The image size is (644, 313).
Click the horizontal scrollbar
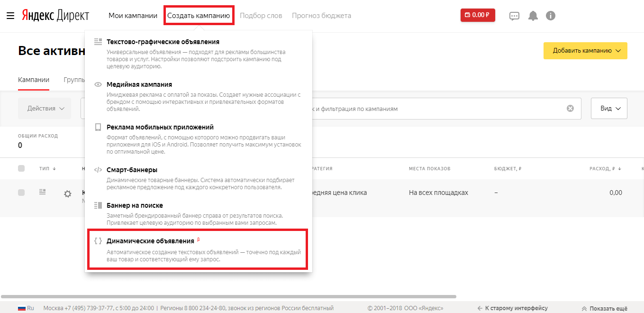pyautogui.click(x=227, y=296)
